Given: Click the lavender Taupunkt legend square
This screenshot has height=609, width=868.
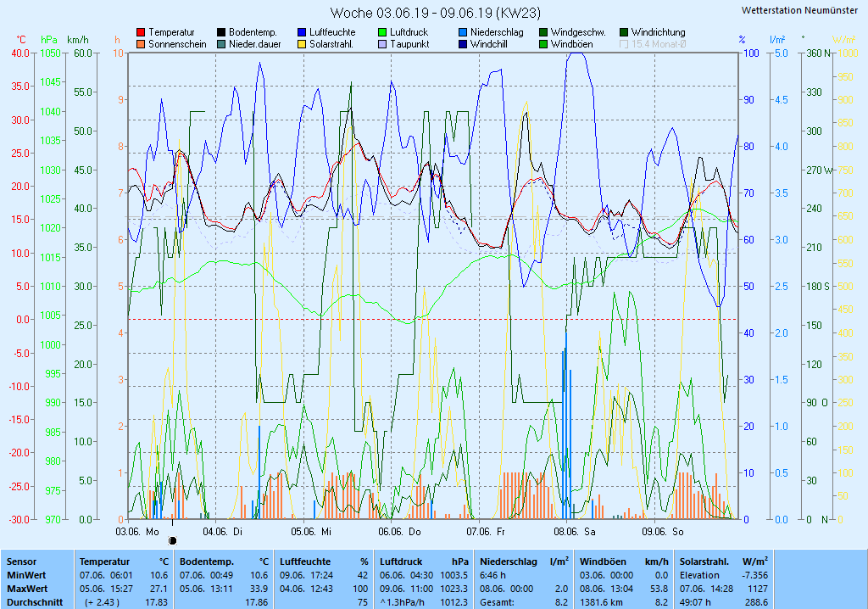Looking at the screenshot, I should click(383, 44).
